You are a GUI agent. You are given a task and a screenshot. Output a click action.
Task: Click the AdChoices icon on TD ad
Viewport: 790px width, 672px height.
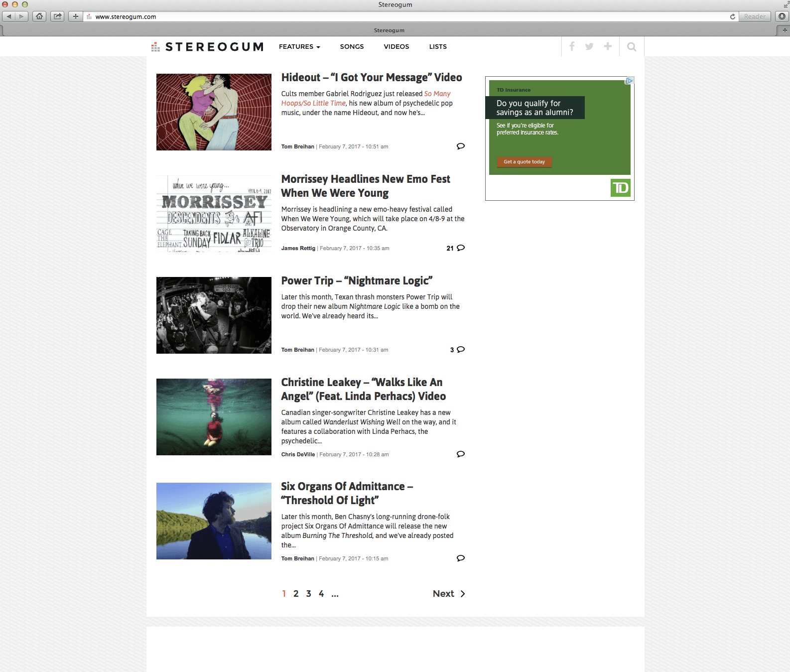(630, 81)
